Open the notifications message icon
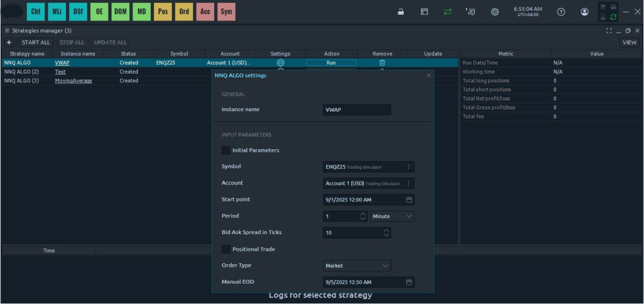 tap(470, 12)
